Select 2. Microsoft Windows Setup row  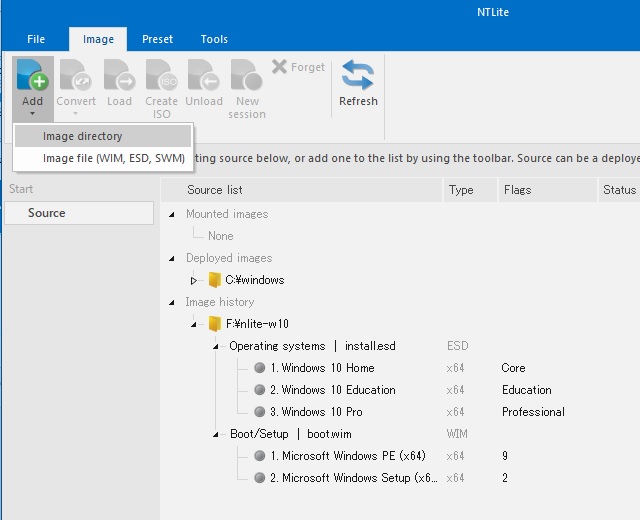click(x=353, y=478)
